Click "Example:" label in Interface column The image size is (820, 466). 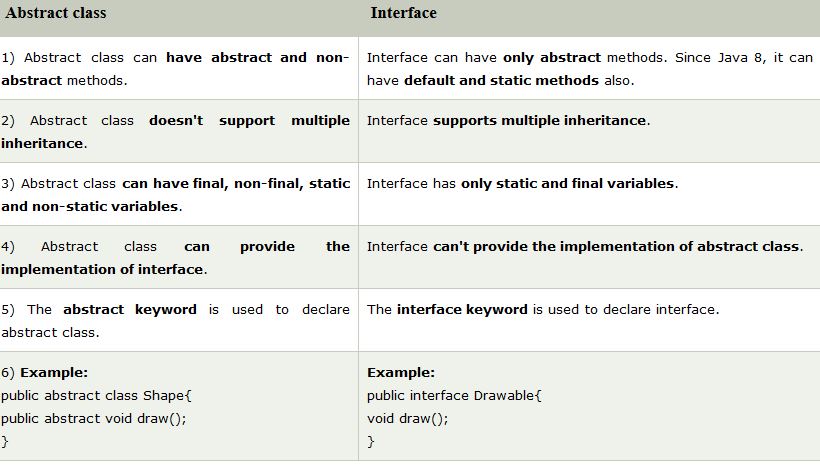(400, 372)
